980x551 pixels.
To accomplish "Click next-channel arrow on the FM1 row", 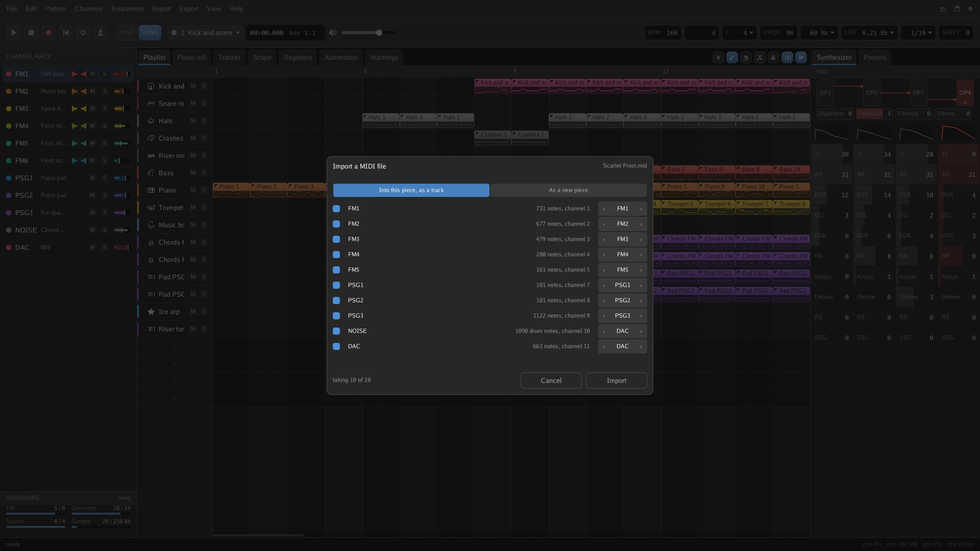I will 641,209.
